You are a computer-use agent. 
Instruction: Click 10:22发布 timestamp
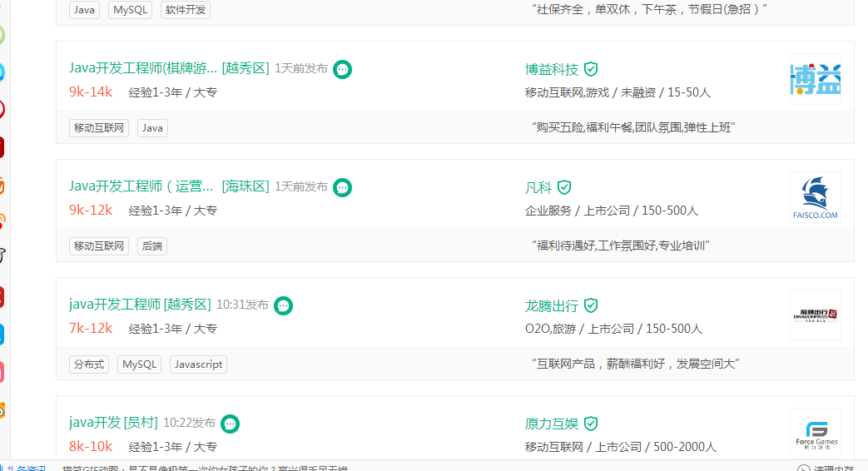189,424
